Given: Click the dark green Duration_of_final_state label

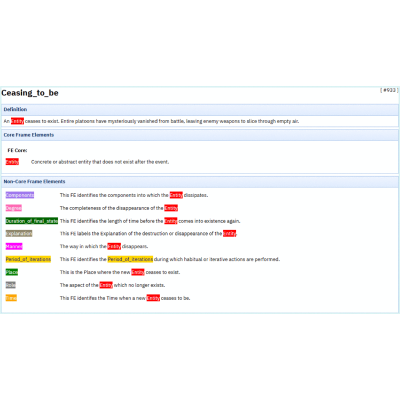Looking at the screenshot, I should (32, 221).
